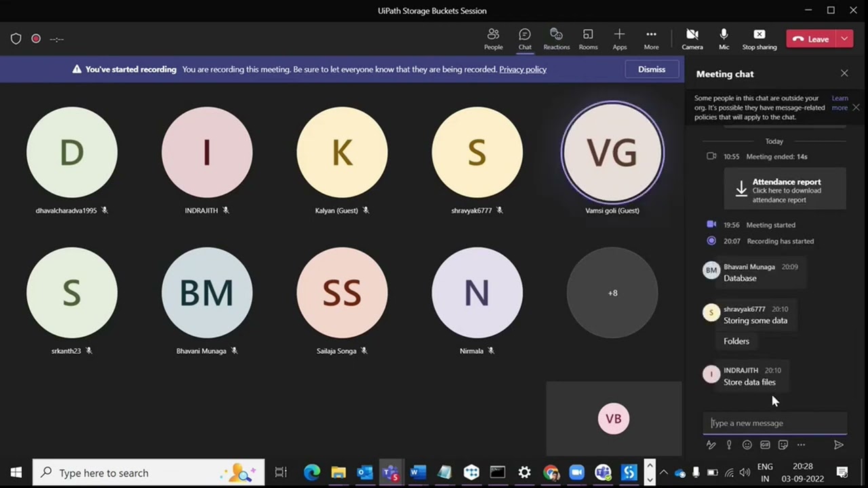Image resolution: width=868 pixels, height=488 pixels.
Task: Open Zoom from taskbar
Action: 577,472
